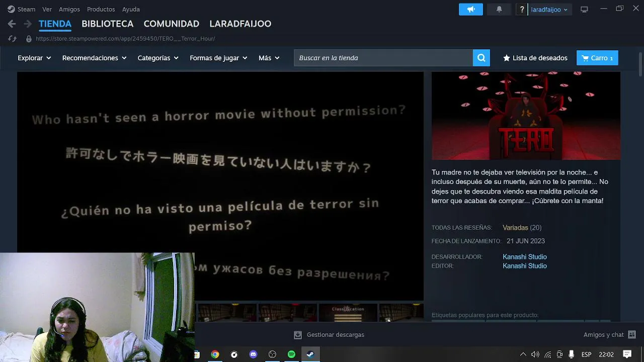Image resolution: width=644 pixels, height=362 pixels.
Task: Open Kanashi Studio editor link
Action: (524, 266)
